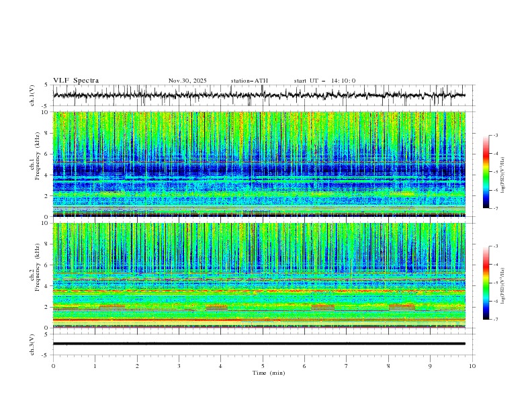The image size is (532, 411).
Task: Click the log(PSD) label beside upper colorbar
Action: pos(504,172)
